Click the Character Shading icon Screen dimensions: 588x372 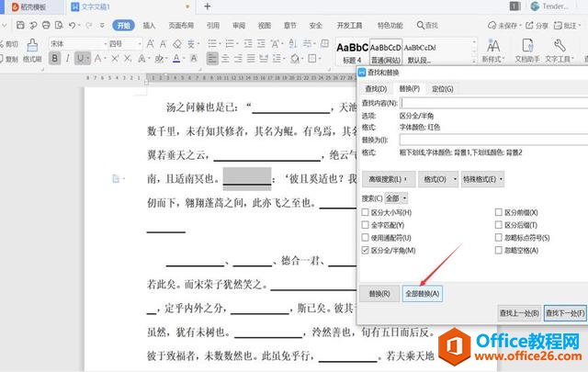pos(194,59)
